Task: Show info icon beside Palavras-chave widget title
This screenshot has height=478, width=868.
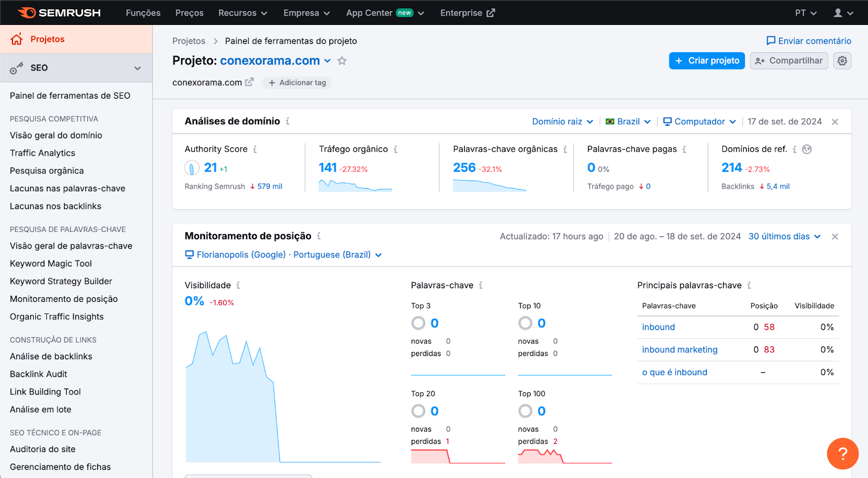Action: pos(481,285)
